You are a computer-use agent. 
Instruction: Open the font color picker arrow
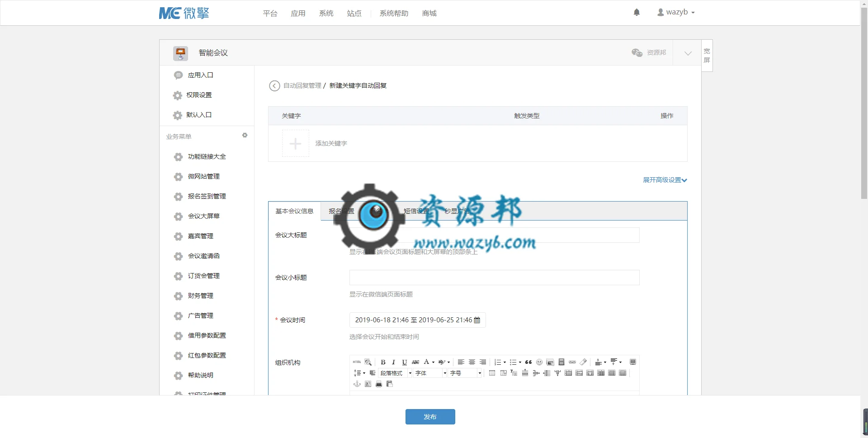(433, 362)
